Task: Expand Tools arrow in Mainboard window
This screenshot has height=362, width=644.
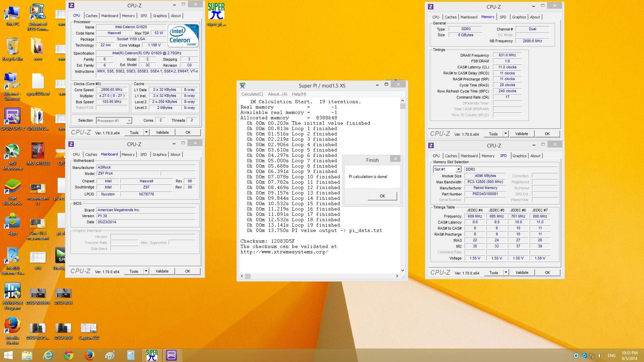Action: 146,271
